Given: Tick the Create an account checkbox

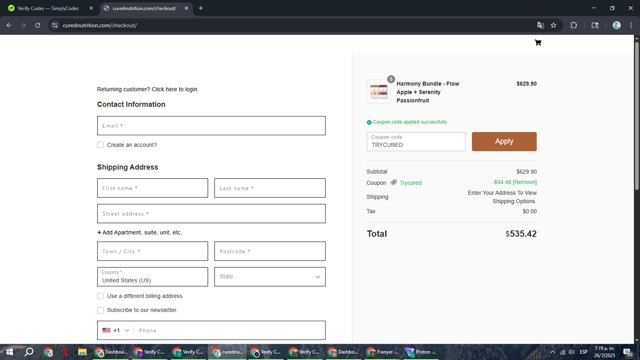Looking at the screenshot, I should (100, 145).
